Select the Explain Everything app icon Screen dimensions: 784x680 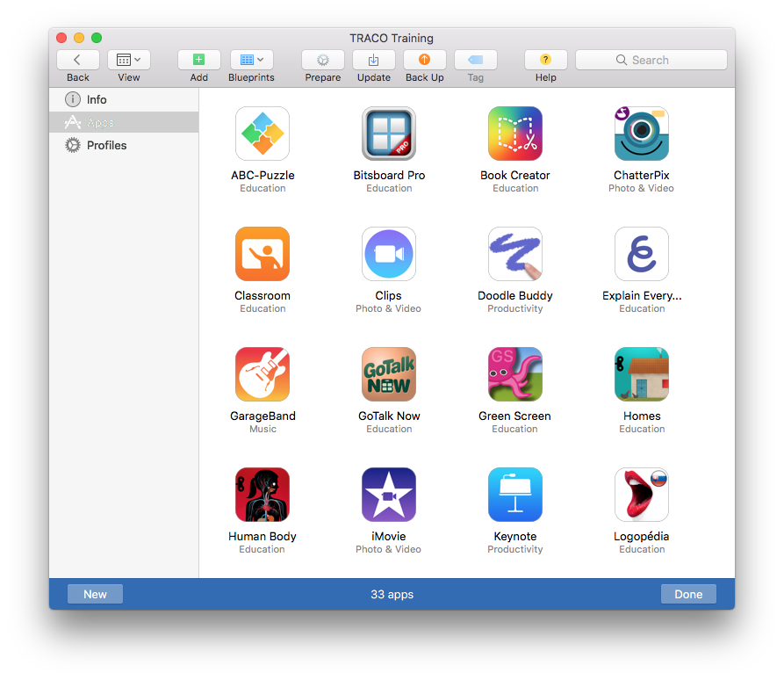click(642, 254)
